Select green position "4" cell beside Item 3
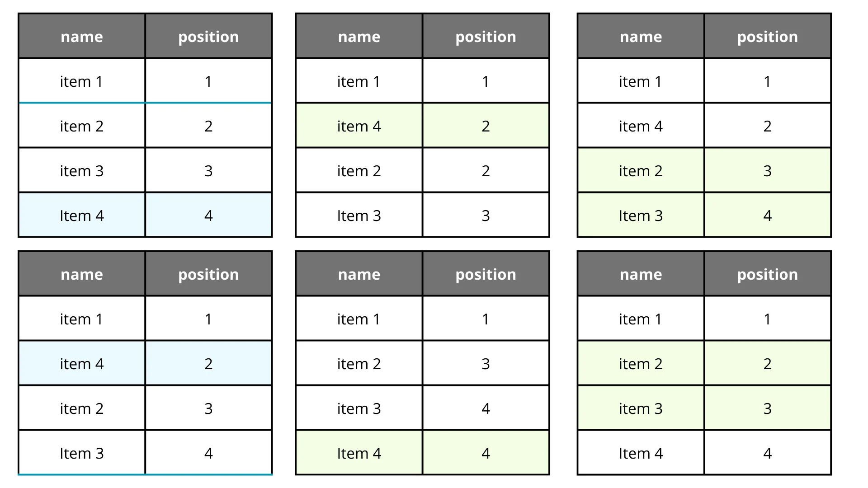This screenshot has height=488, width=868. click(x=767, y=216)
